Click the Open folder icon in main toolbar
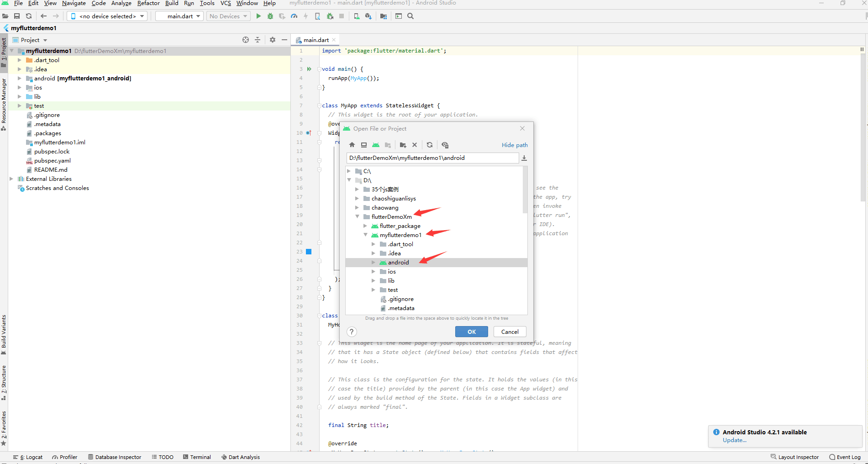This screenshot has height=464, width=868. coord(5,16)
